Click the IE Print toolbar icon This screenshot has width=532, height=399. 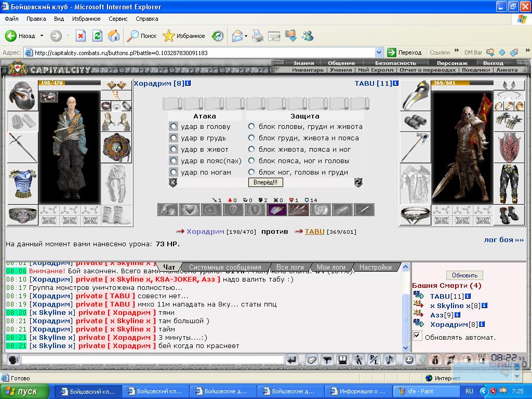[x=258, y=36]
